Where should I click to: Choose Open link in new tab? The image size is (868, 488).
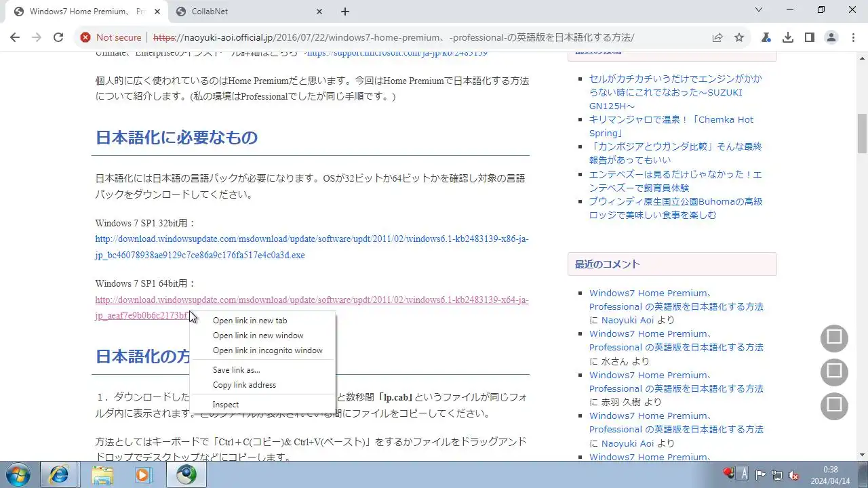pos(262,321)
